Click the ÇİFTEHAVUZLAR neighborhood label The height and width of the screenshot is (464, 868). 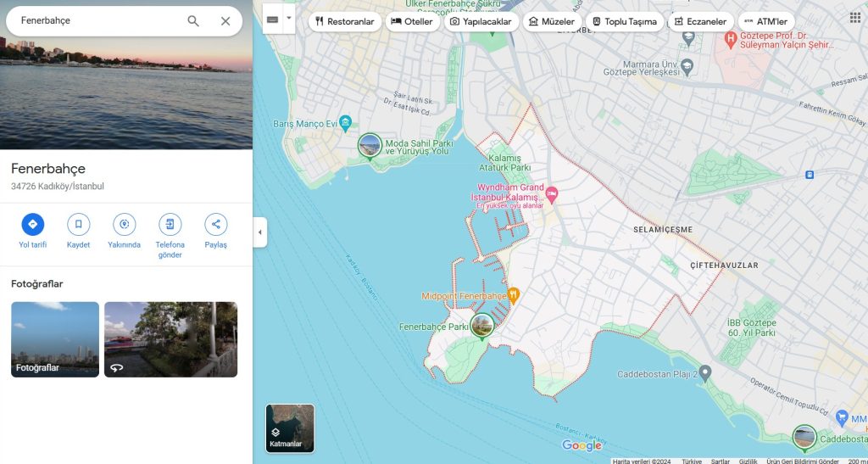[725, 266]
